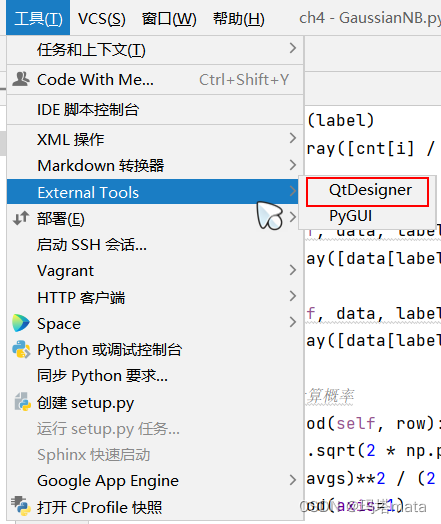Open the VCS menu
This screenshot has height=524, width=441.
coord(102,18)
